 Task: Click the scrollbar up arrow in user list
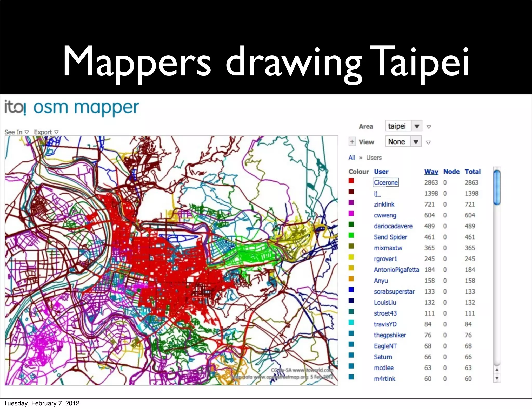click(x=497, y=370)
